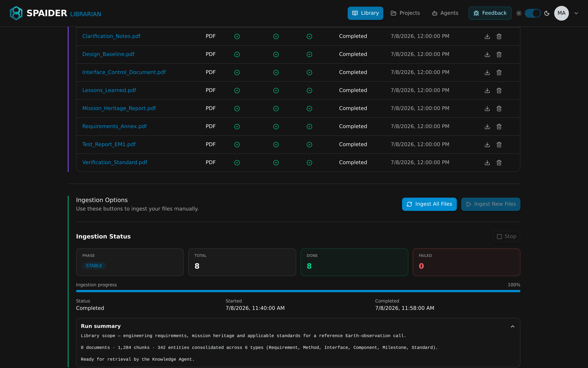Image resolution: width=588 pixels, height=368 pixels.
Task: Click the moon dark-mode icon
Action: pyautogui.click(x=547, y=13)
